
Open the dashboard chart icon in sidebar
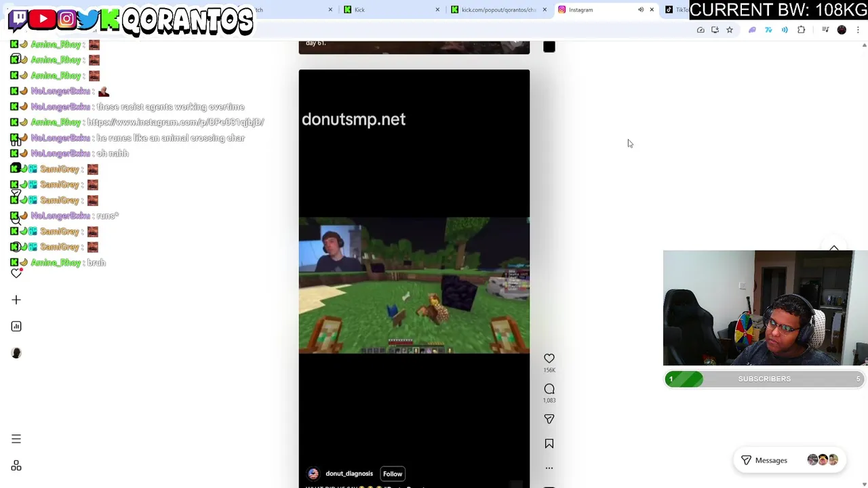16,326
